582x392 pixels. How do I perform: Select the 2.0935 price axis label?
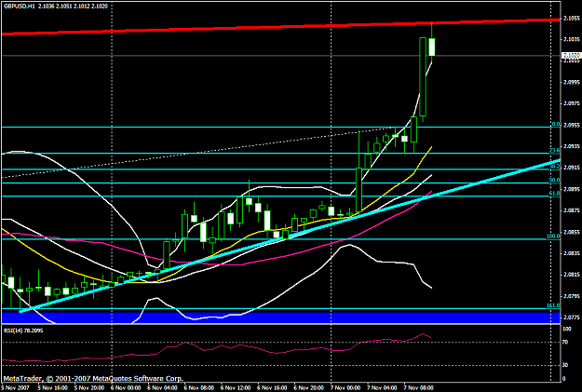click(x=571, y=146)
